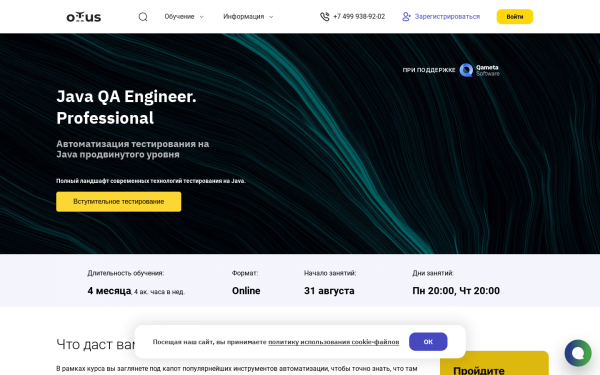Image resolution: width=600 pixels, height=375 pixels.
Task: Click the Обучение chevron arrow
Action: [202, 17]
